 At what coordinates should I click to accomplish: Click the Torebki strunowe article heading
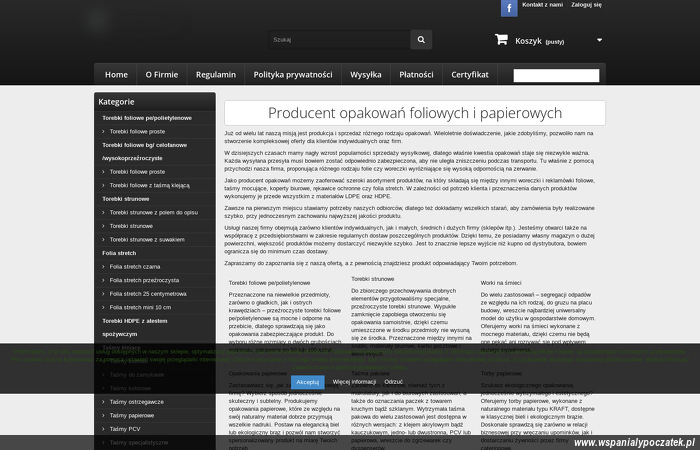(x=373, y=279)
